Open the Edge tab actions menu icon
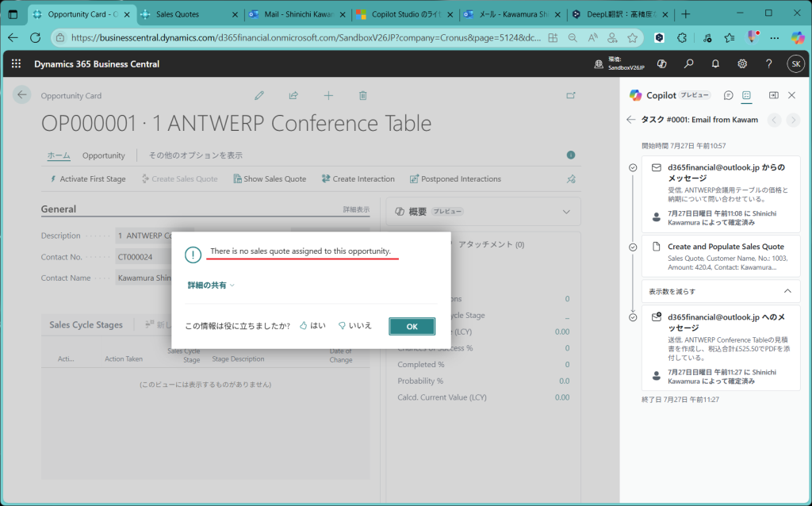The height and width of the screenshot is (506, 812). pos(13,14)
